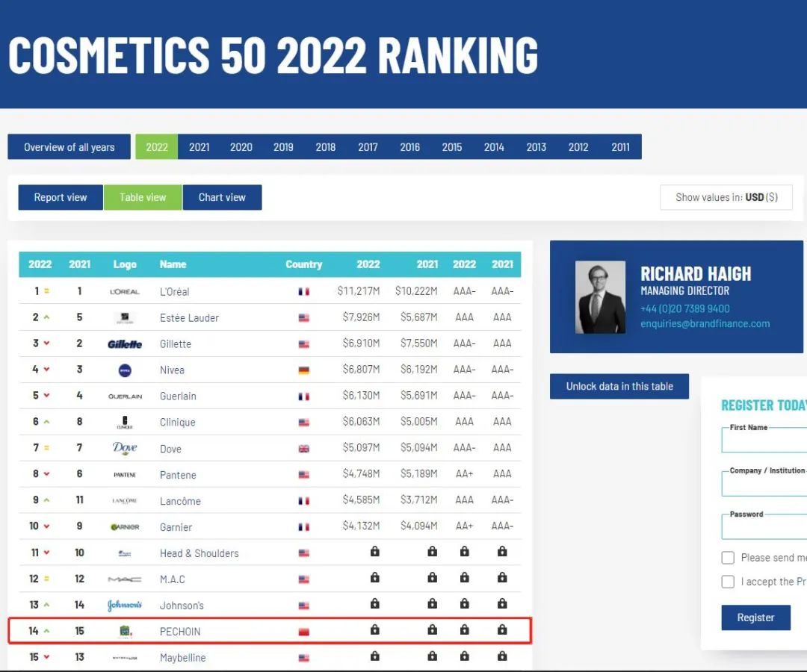Image resolution: width=807 pixels, height=672 pixels.
Task: Click Unlock data in this table button
Action: (x=619, y=386)
